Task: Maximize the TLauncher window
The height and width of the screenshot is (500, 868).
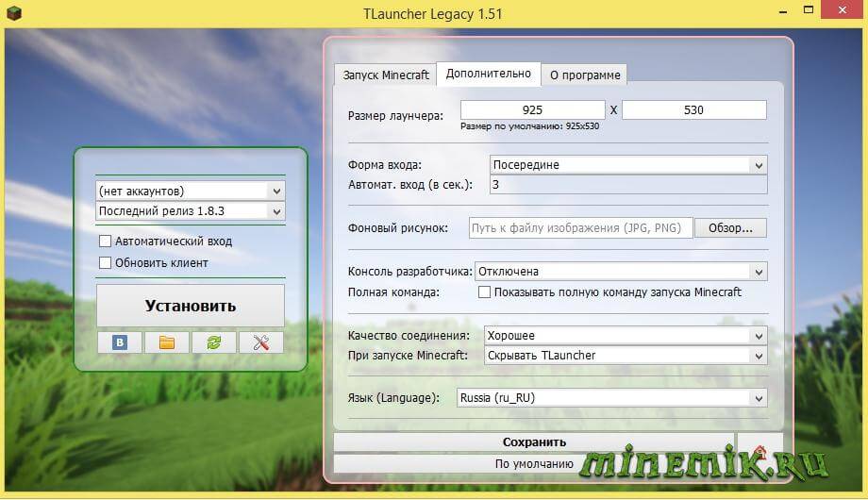Action: point(809,10)
